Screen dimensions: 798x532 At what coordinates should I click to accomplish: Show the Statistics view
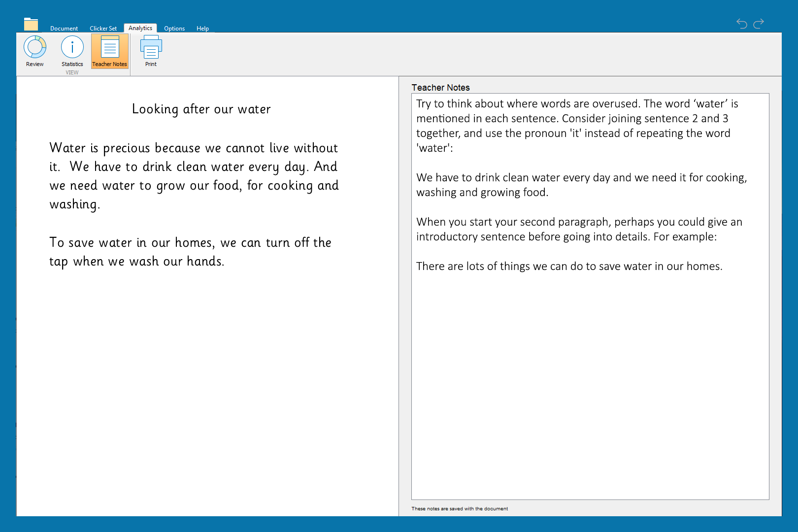tap(72, 51)
